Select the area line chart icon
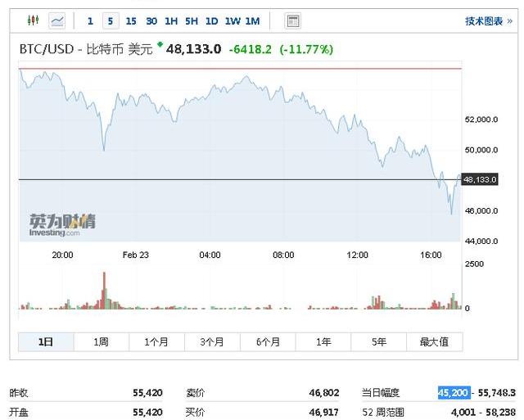 (57, 20)
